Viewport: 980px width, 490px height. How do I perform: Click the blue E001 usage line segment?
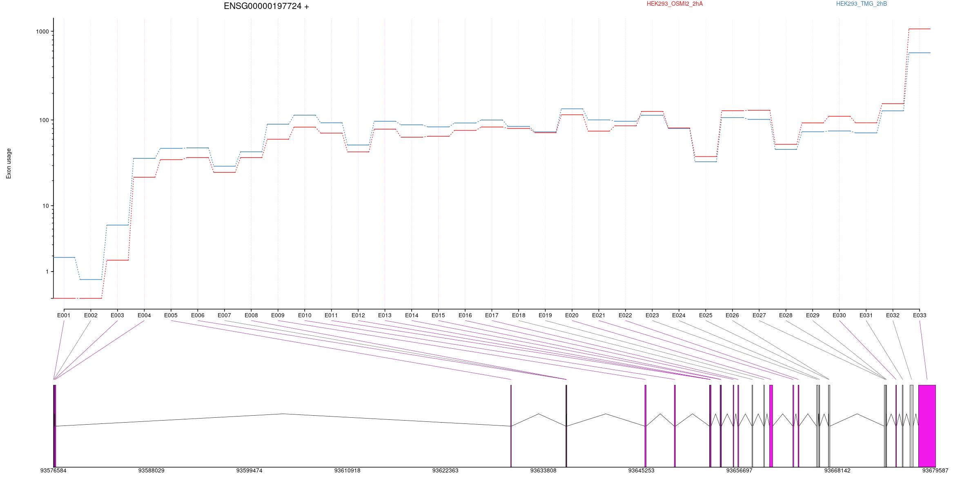point(64,257)
